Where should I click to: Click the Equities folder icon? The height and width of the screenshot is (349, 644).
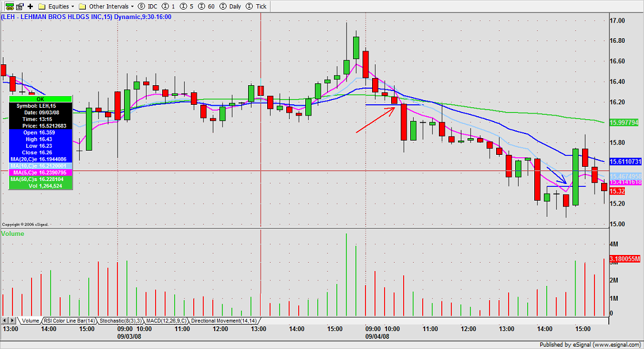(x=42, y=6)
